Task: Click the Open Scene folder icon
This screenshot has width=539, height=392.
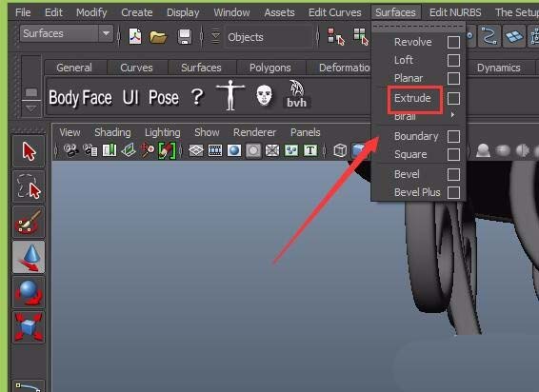Action: pyautogui.click(x=158, y=37)
